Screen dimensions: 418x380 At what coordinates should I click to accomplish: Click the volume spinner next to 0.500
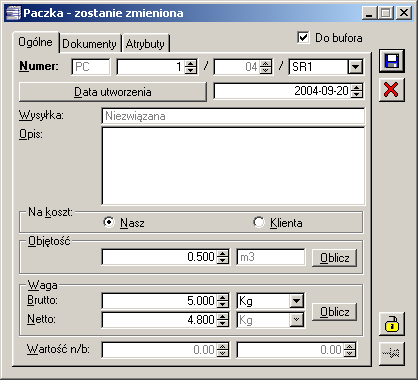pos(222,257)
